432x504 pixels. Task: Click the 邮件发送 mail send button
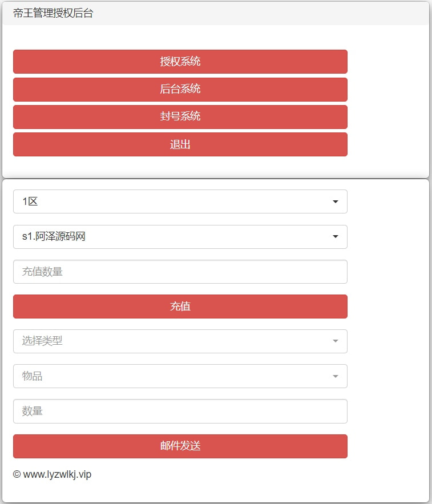coord(180,446)
